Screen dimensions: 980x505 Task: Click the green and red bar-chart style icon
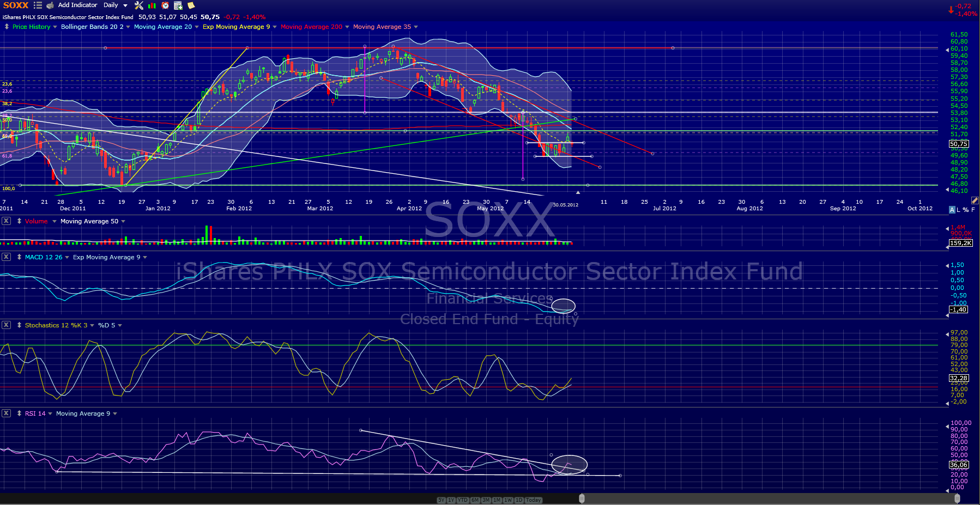pyautogui.click(x=152, y=5)
